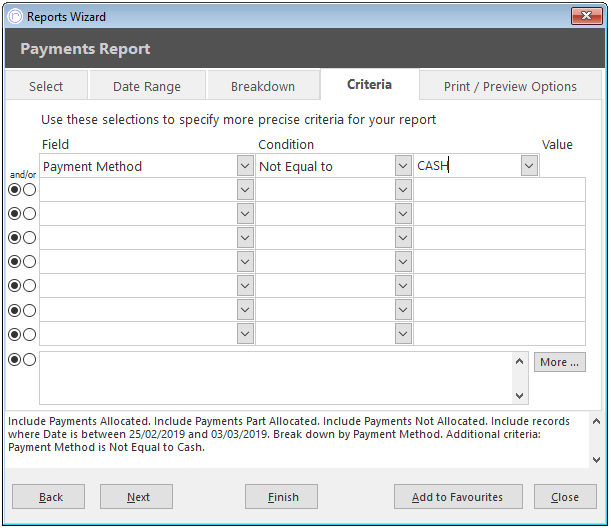Select 'or' radio beside the large text box
This screenshot has width=611, height=530.
click(29, 359)
